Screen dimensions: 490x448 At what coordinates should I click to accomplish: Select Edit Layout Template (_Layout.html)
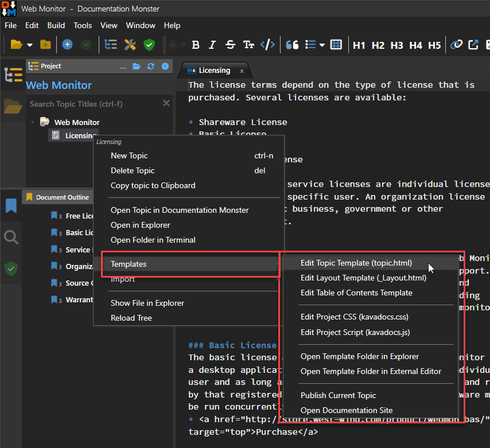click(370, 278)
